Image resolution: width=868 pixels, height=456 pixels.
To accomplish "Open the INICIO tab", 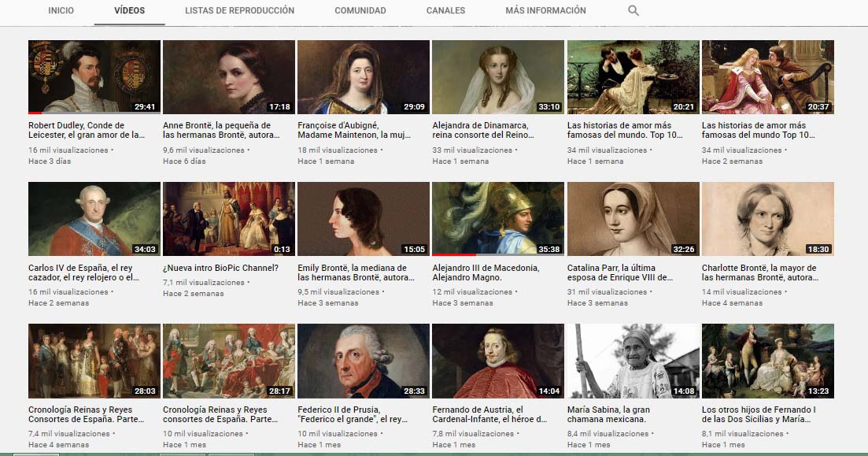I will coord(61,10).
